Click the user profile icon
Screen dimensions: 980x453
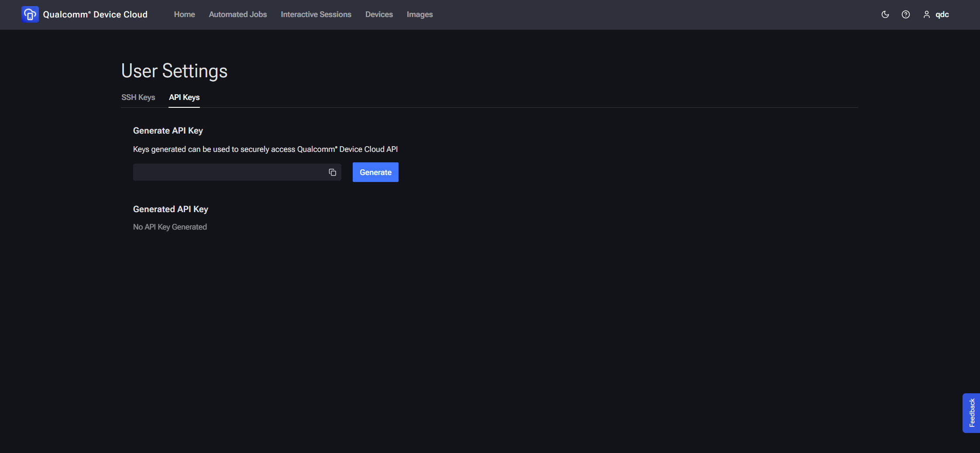coord(926,14)
